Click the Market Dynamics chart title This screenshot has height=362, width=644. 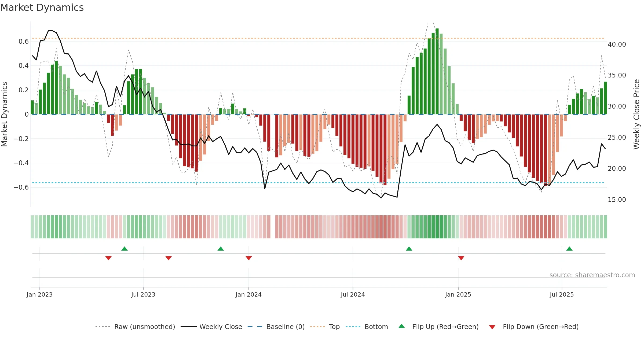pyautogui.click(x=42, y=8)
